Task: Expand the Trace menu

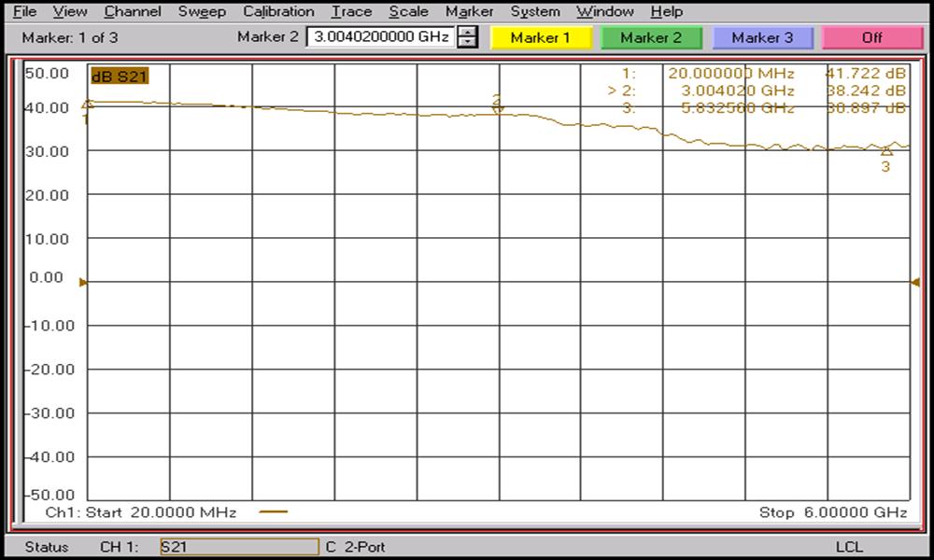Action: pyautogui.click(x=351, y=12)
